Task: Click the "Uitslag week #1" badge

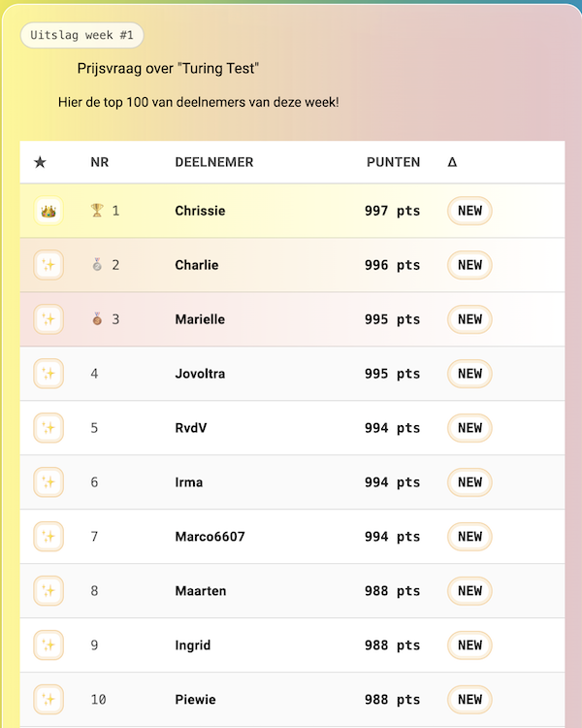Action: click(x=81, y=35)
